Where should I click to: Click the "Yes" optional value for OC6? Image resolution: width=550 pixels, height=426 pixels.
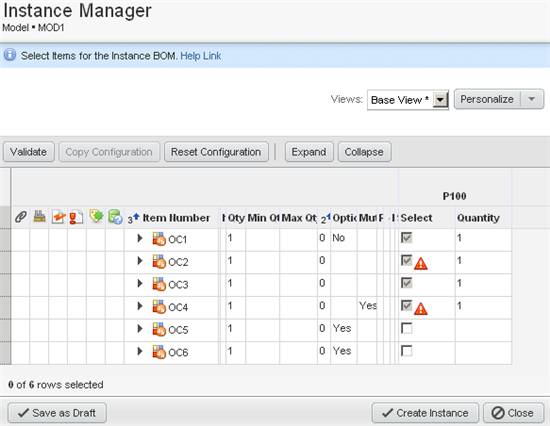[x=342, y=351]
